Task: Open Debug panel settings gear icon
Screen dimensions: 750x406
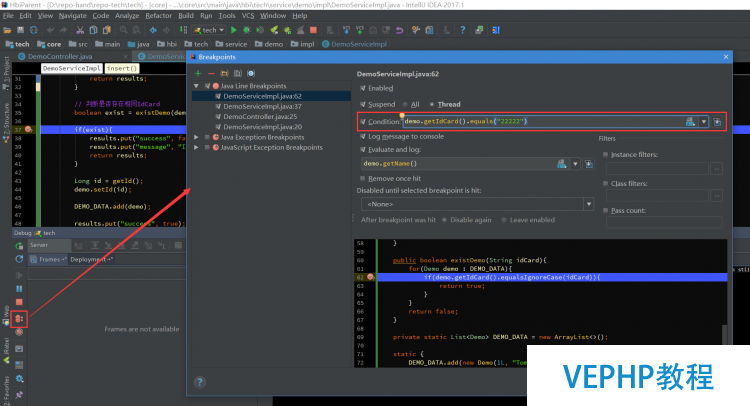Action: point(19,379)
